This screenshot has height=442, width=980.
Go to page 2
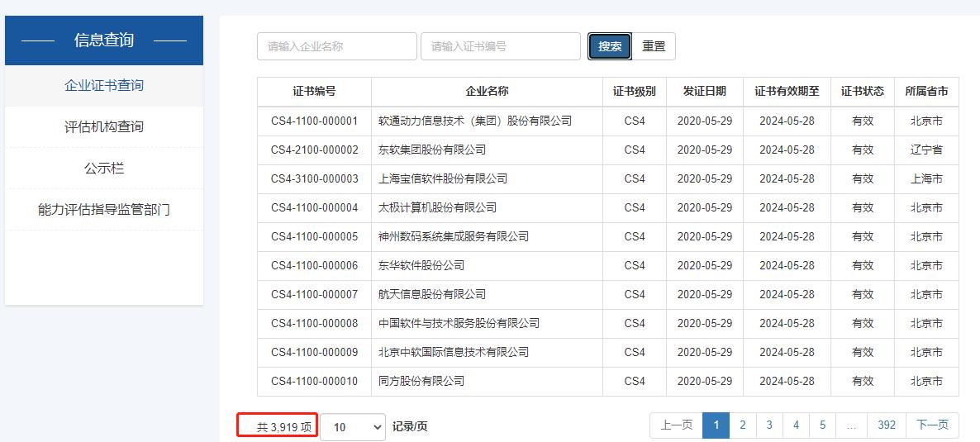click(743, 425)
